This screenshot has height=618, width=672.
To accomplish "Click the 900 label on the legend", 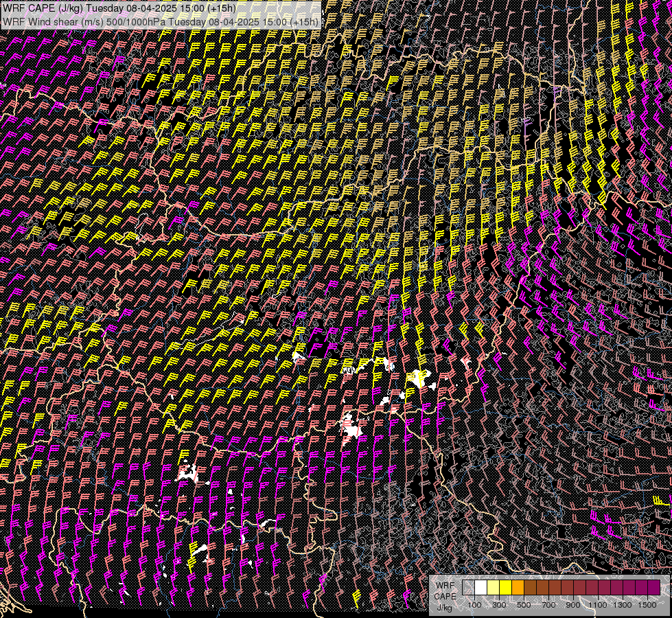I will 573,605.
